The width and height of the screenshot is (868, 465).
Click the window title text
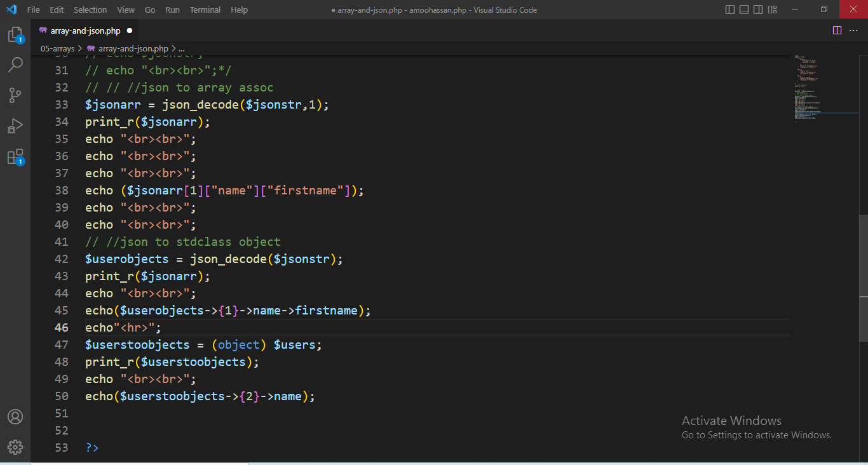(x=434, y=10)
